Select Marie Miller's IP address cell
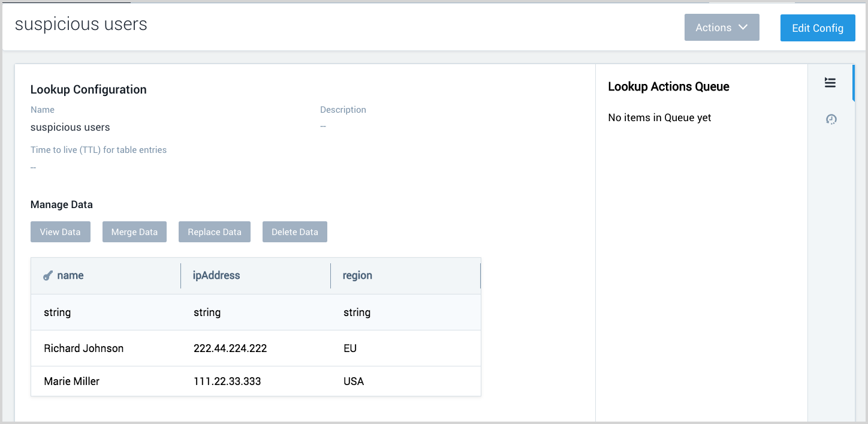868x424 pixels. click(227, 381)
